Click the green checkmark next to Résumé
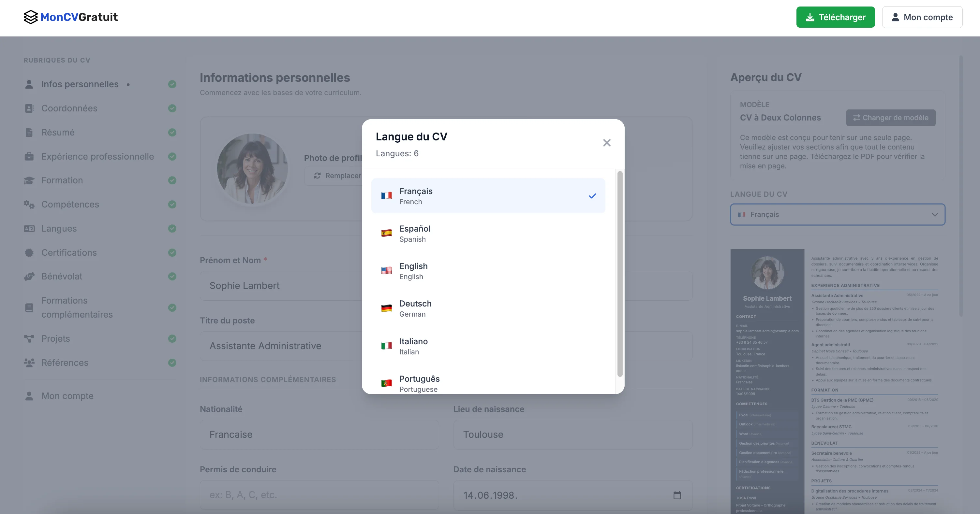The height and width of the screenshot is (514, 980). coord(172,132)
